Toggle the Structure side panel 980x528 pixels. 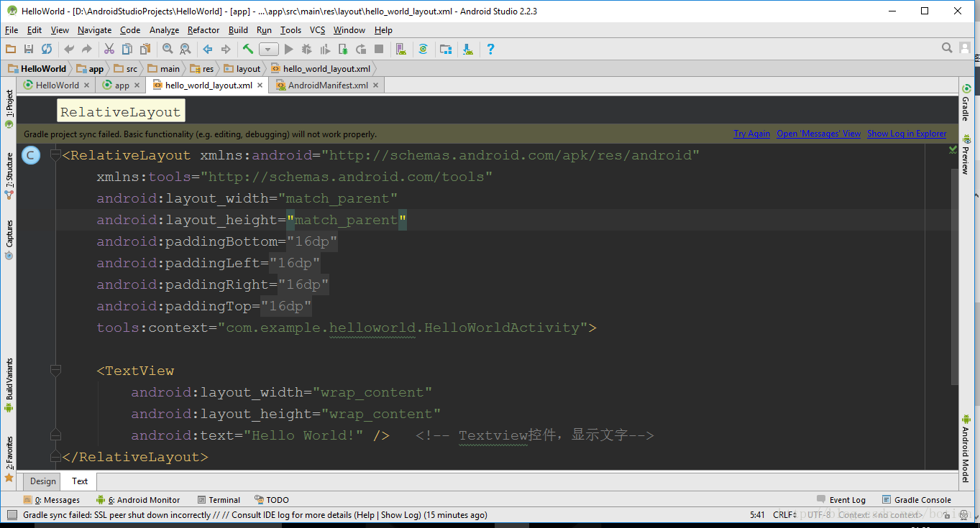tap(9, 175)
